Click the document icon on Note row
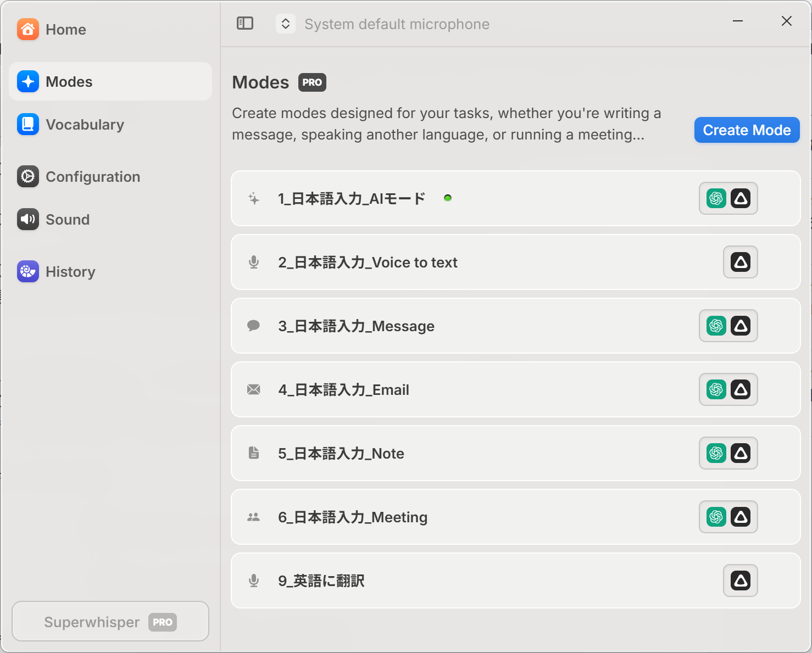The width and height of the screenshot is (812, 653). click(254, 453)
